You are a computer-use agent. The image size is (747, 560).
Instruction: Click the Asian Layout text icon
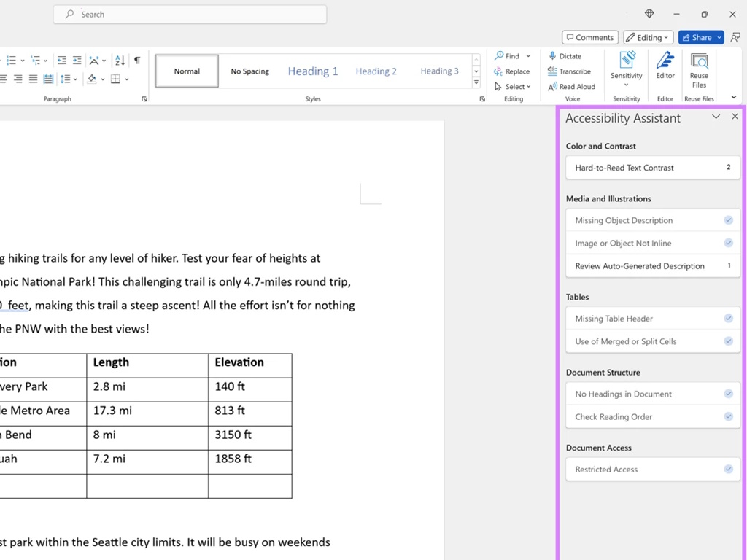[94, 61]
